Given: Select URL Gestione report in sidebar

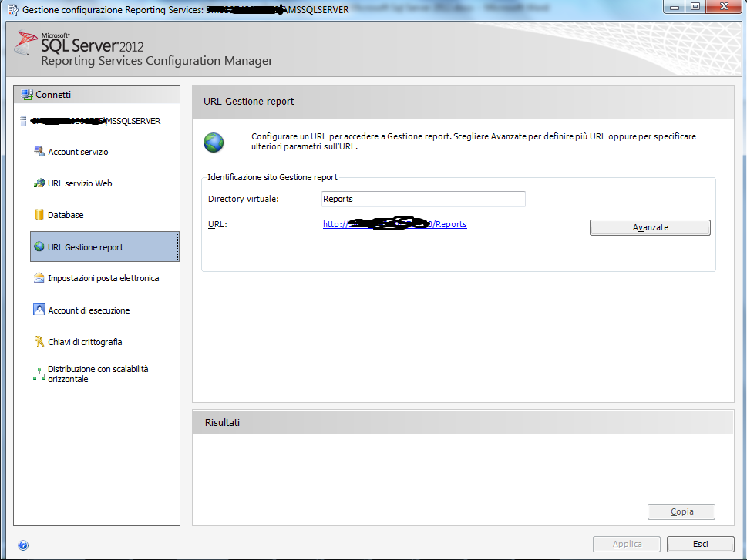Looking at the screenshot, I should 105,246.
